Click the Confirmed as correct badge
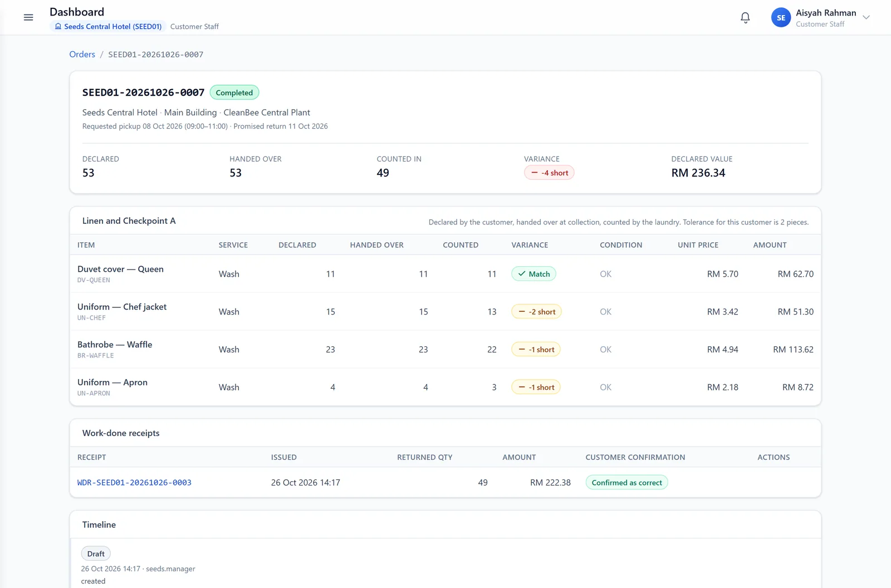 pos(626,483)
